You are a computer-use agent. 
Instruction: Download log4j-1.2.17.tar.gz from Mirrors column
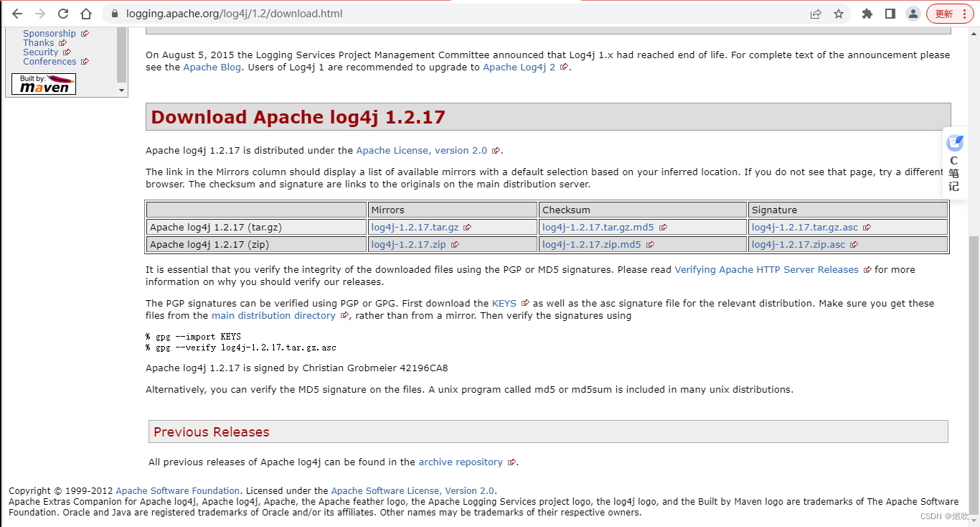[x=415, y=226]
